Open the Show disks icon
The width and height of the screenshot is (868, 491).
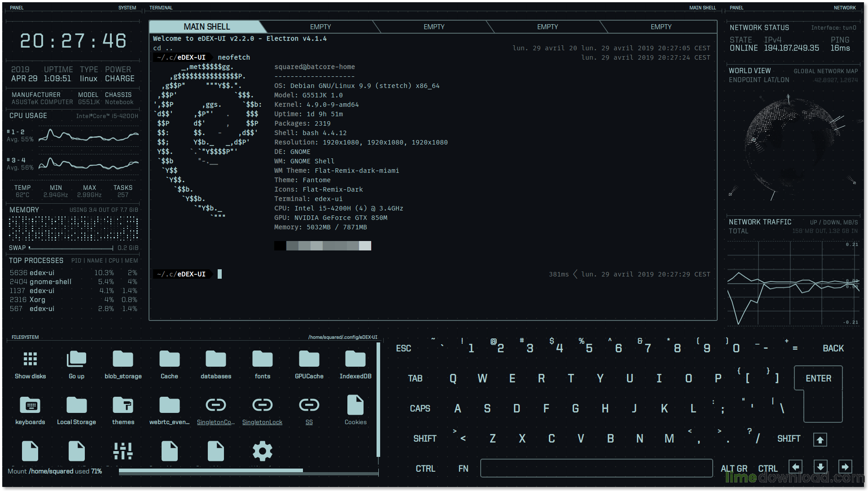point(30,359)
